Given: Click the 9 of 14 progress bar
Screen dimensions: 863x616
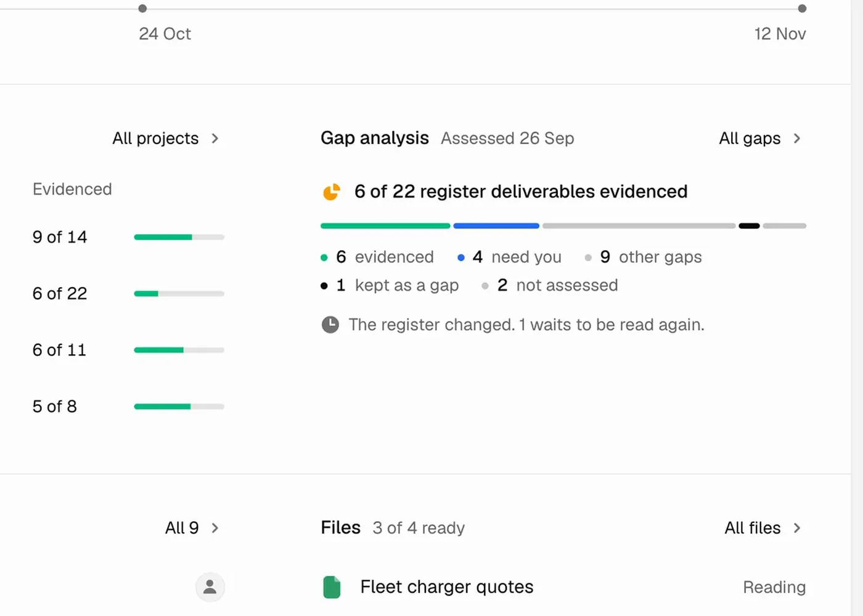Looking at the screenshot, I should click(179, 237).
